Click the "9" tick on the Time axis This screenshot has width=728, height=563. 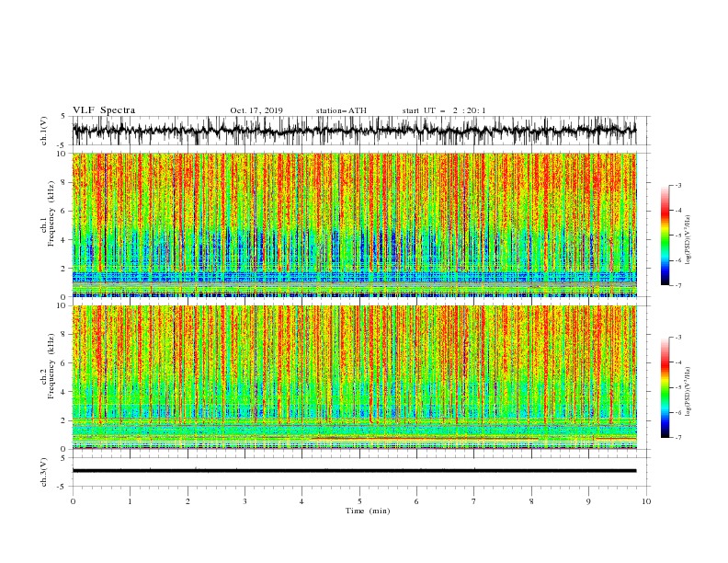coord(588,501)
